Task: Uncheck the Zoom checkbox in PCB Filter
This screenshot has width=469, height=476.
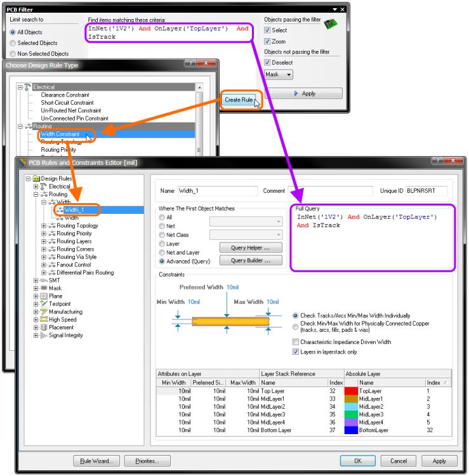Action: click(267, 42)
